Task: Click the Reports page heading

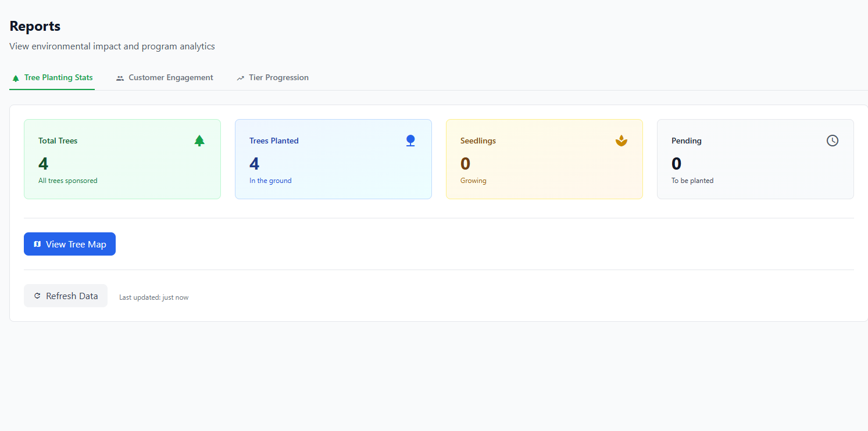Action: point(35,26)
